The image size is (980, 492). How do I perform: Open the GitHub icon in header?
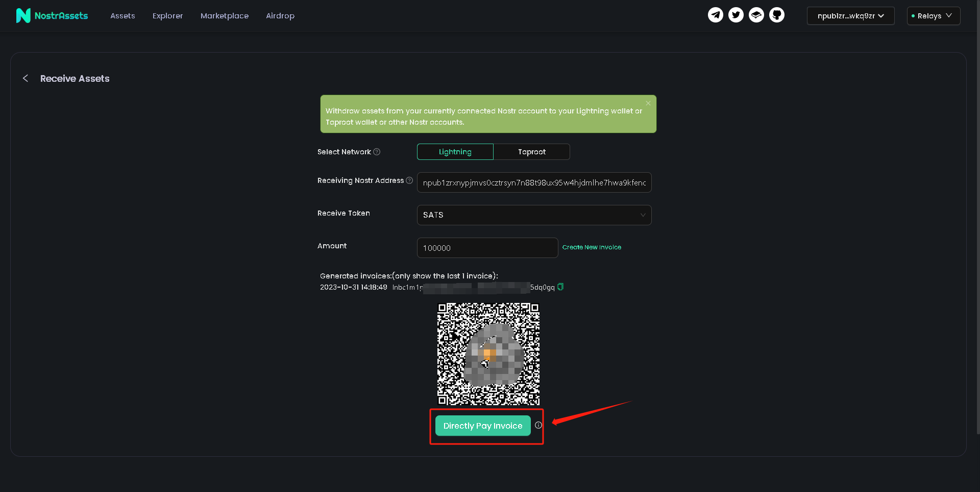[776, 15]
